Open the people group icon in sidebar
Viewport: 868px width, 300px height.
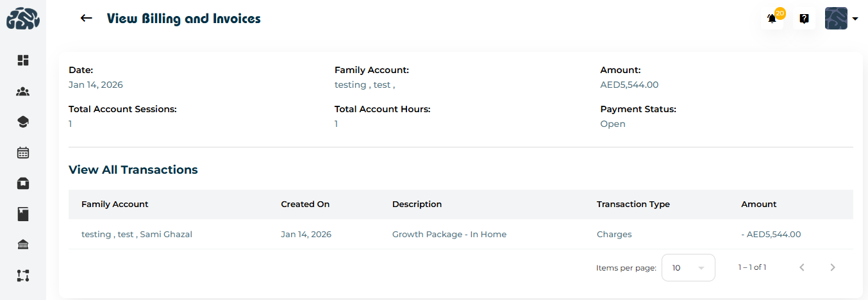click(23, 92)
